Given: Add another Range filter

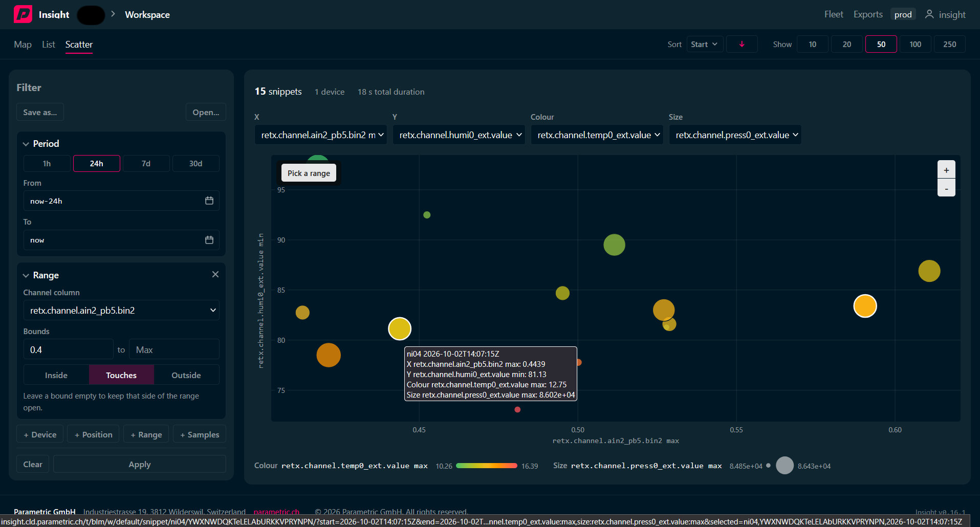Looking at the screenshot, I should point(146,434).
